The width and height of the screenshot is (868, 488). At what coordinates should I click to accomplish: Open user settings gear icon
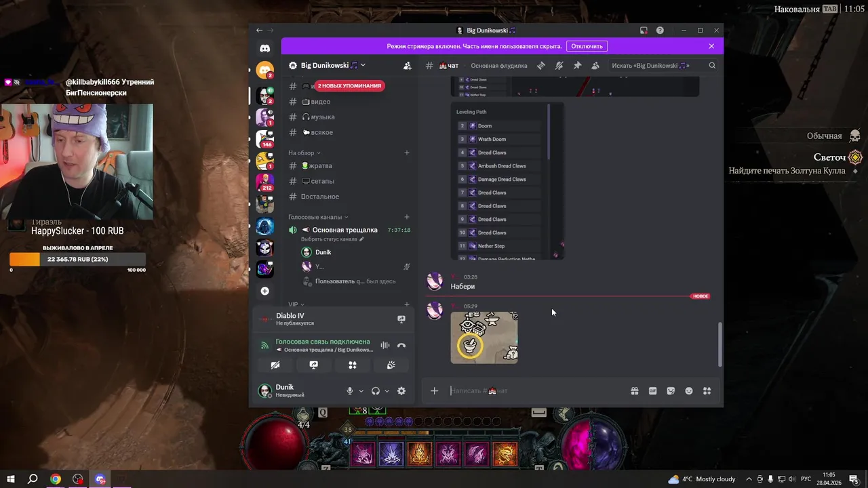[401, 391]
